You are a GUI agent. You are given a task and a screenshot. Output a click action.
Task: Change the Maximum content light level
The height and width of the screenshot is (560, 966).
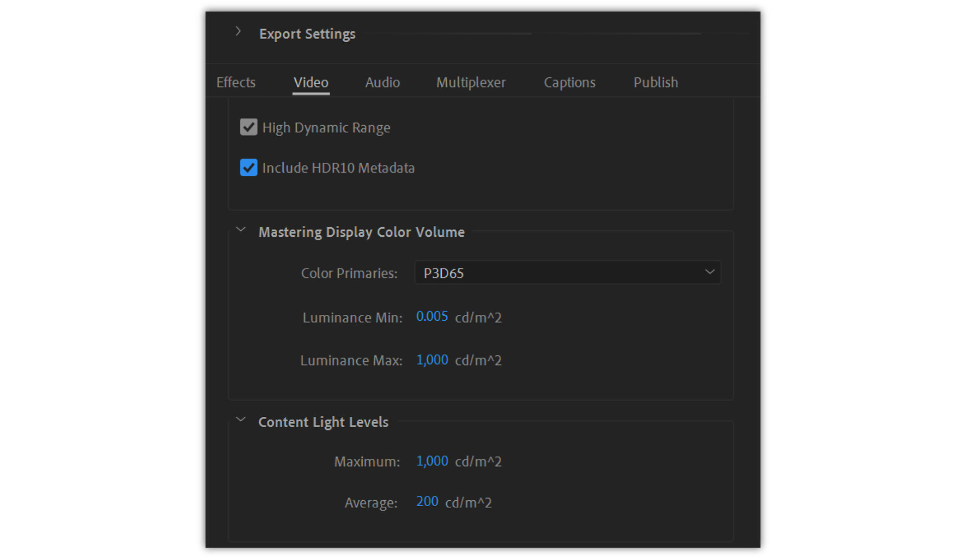[x=432, y=460]
